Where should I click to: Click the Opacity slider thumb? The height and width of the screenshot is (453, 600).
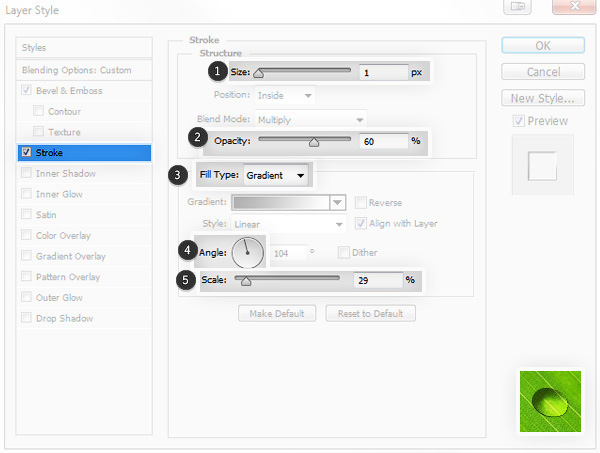tap(314, 142)
